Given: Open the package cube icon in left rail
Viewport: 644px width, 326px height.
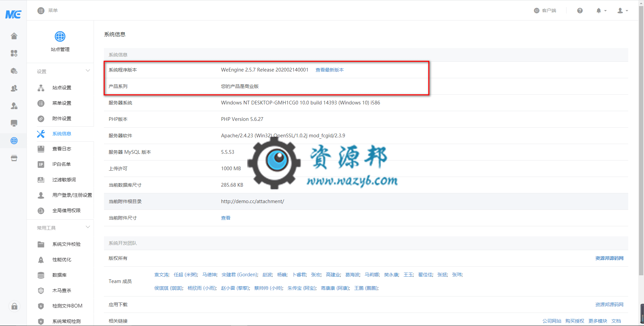Looking at the screenshot, I should pyautogui.click(x=14, y=71).
